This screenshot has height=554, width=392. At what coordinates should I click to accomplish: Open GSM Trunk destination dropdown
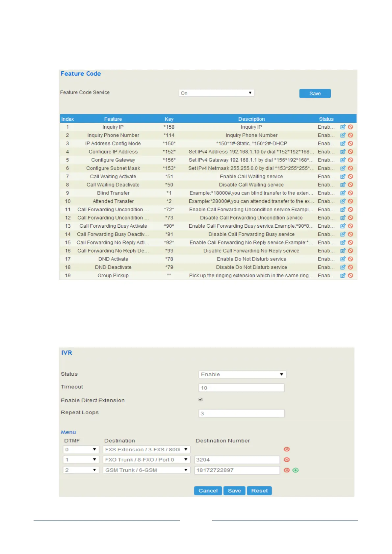(147, 470)
